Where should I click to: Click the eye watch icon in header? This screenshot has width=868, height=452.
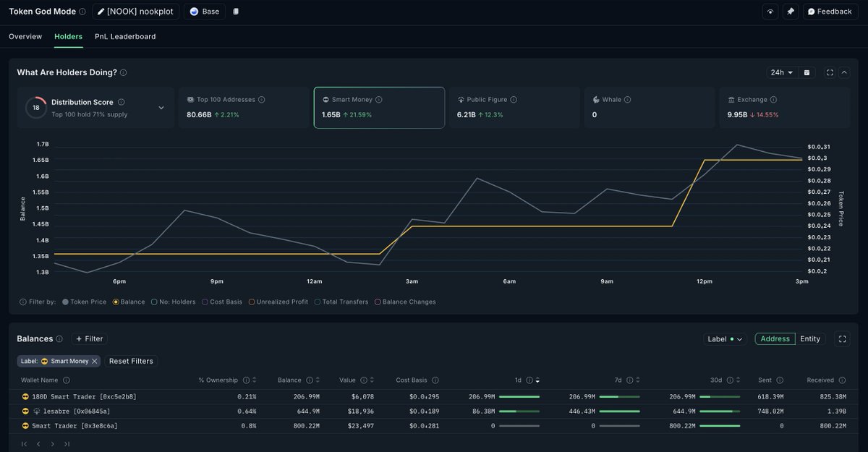pos(770,12)
